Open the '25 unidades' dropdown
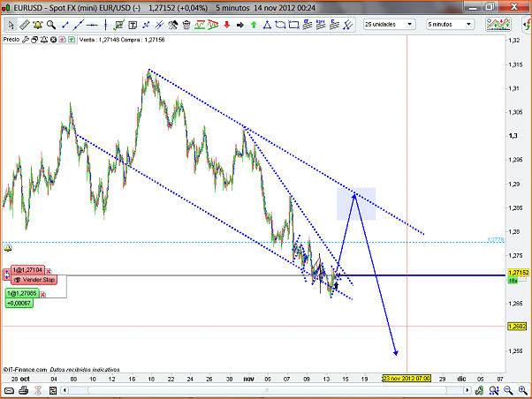532x399 pixels. point(389,25)
